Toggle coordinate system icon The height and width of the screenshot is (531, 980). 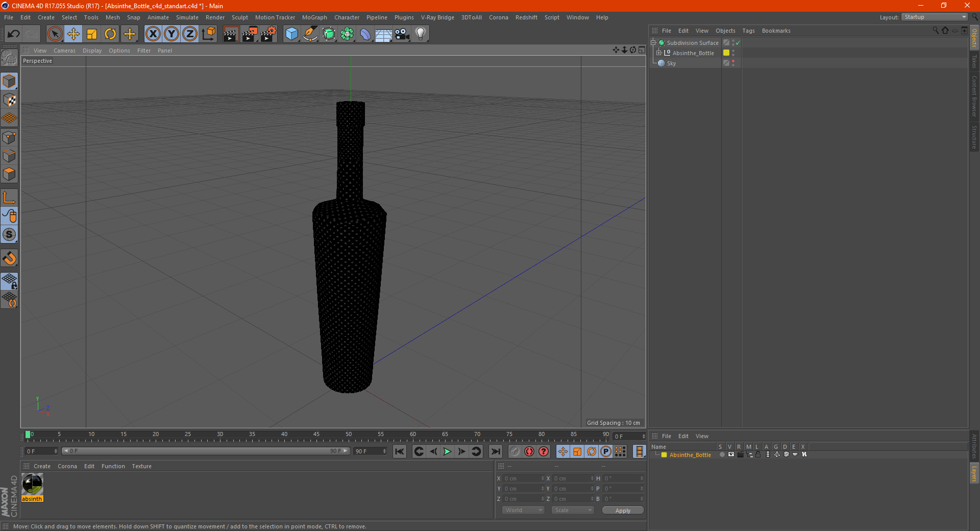coord(208,34)
